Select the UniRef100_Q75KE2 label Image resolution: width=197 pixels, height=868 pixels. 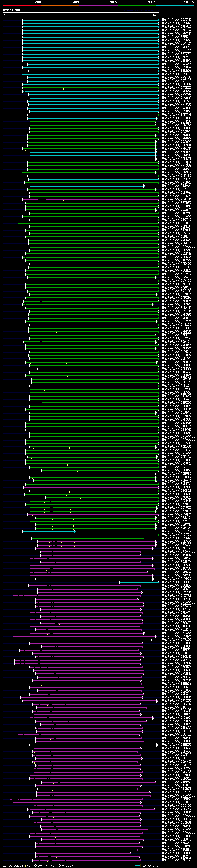(177, 88)
